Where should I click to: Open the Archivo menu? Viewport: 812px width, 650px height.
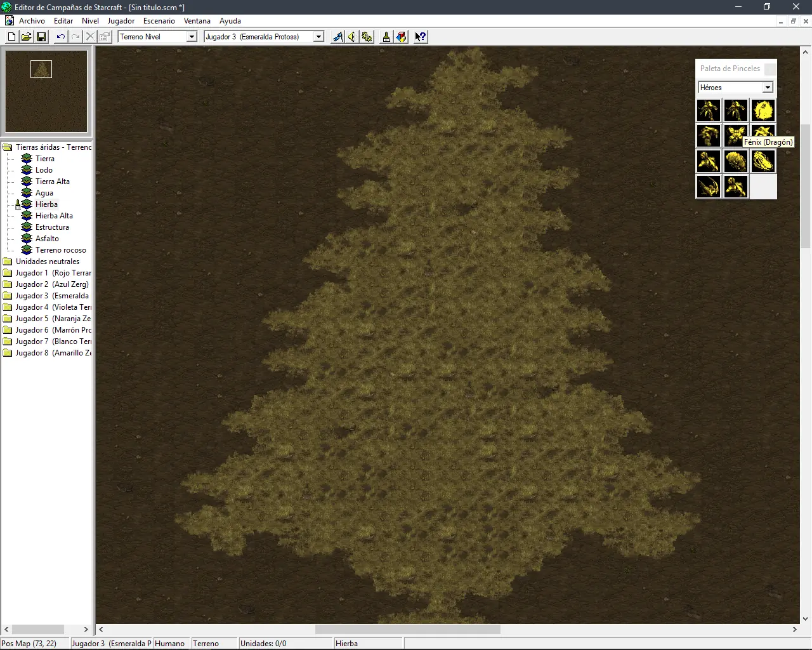32,21
